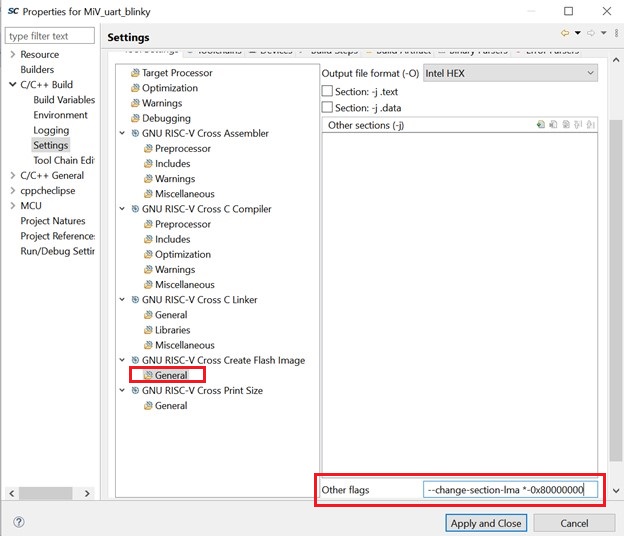
Task: Select the Target Processor settings item
Action: 176,73
